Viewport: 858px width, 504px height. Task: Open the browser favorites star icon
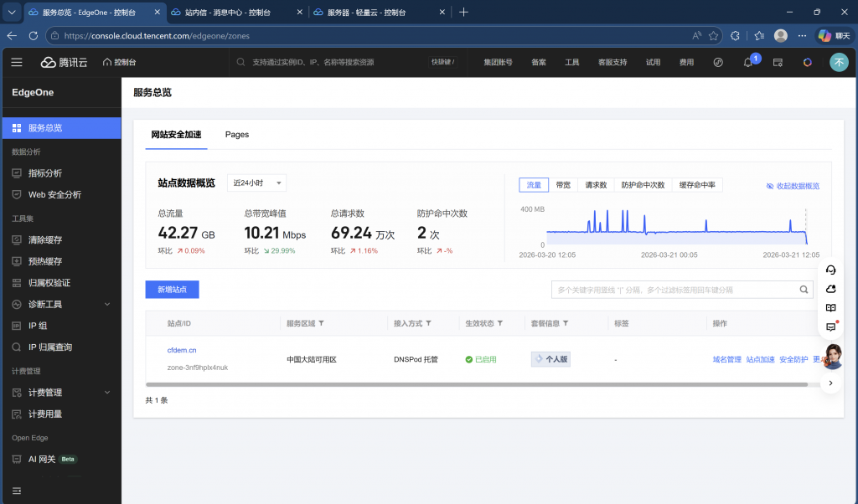713,36
